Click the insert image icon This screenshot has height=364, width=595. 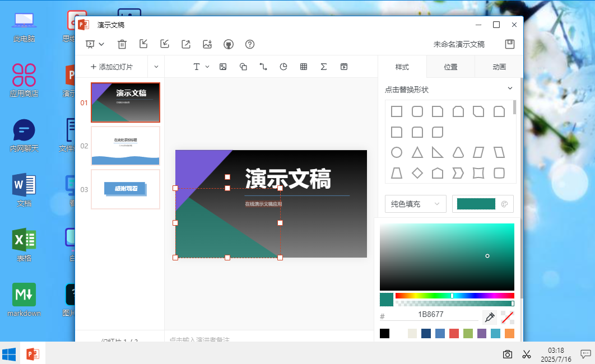(x=223, y=67)
